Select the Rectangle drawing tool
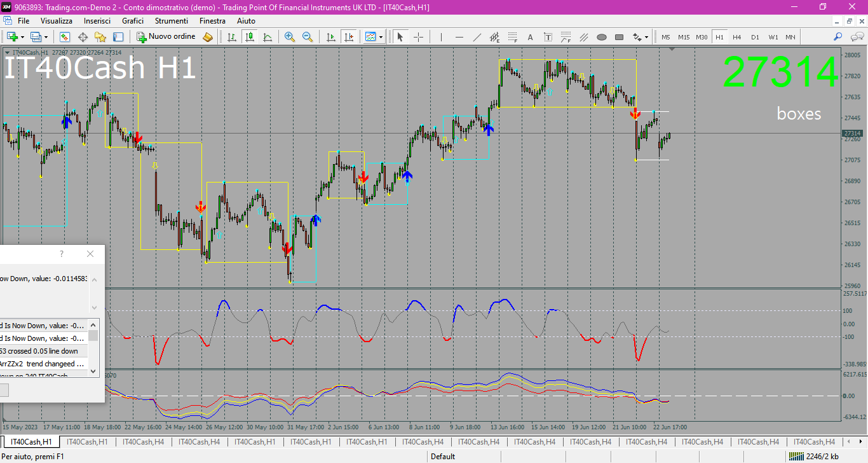Image resolution: width=868 pixels, height=463 pixels. [620, 37]
